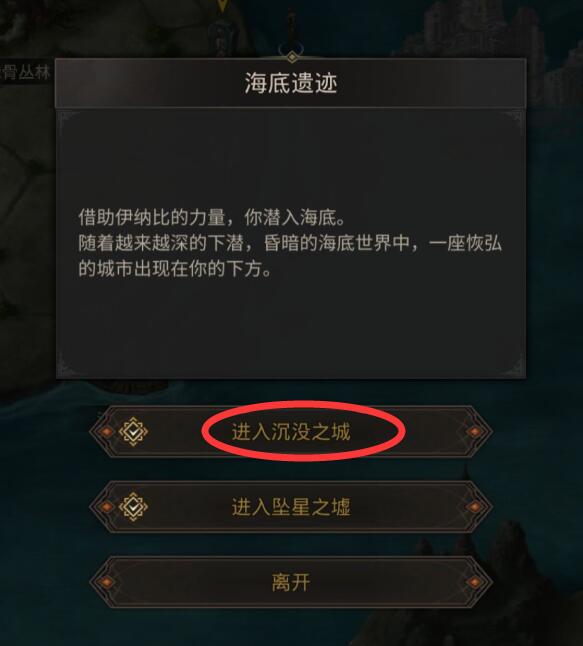
Task: Click the yellow map marker at top
Action: (x=222, y=5)
